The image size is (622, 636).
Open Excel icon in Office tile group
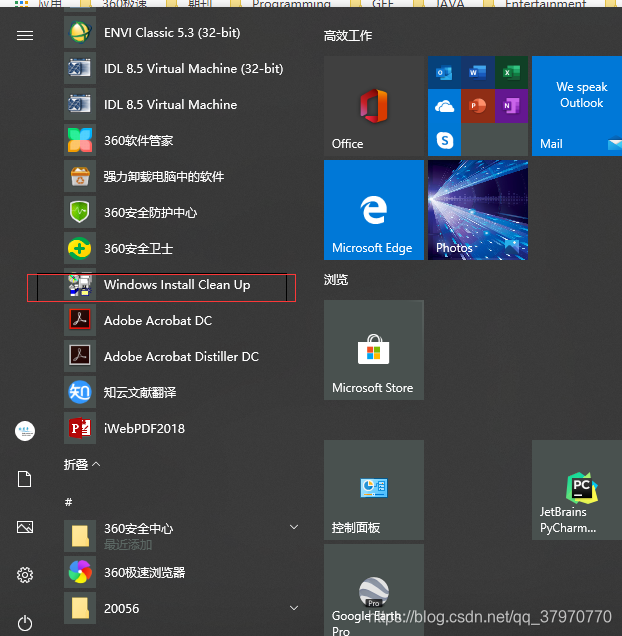click(511, 73)
